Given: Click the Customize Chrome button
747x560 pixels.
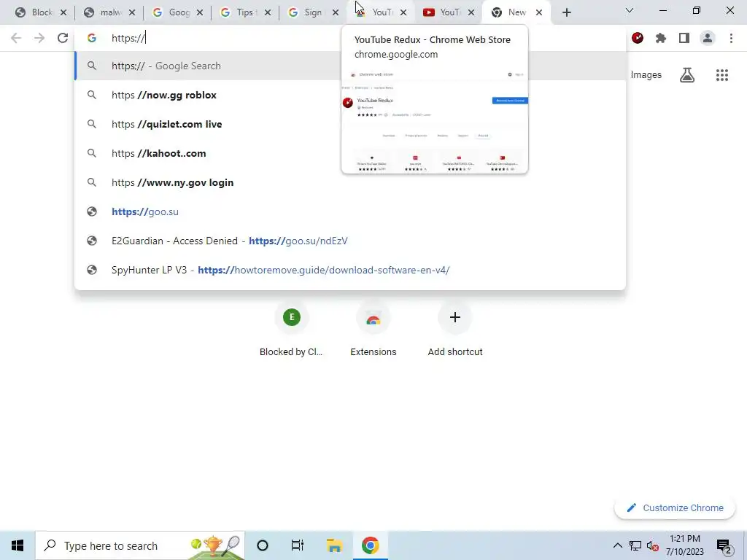Looking at the screenshot, I should point(675,507).
